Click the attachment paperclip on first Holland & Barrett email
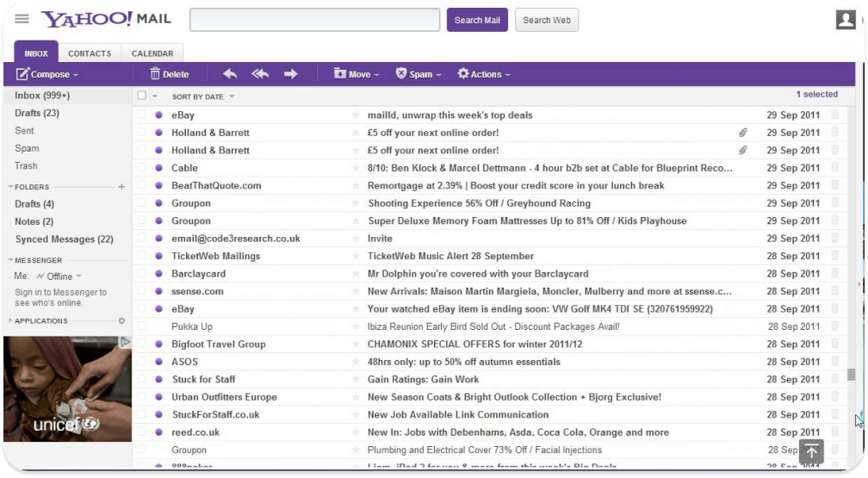This screenshot has width=868, height=478. [742, 133]
